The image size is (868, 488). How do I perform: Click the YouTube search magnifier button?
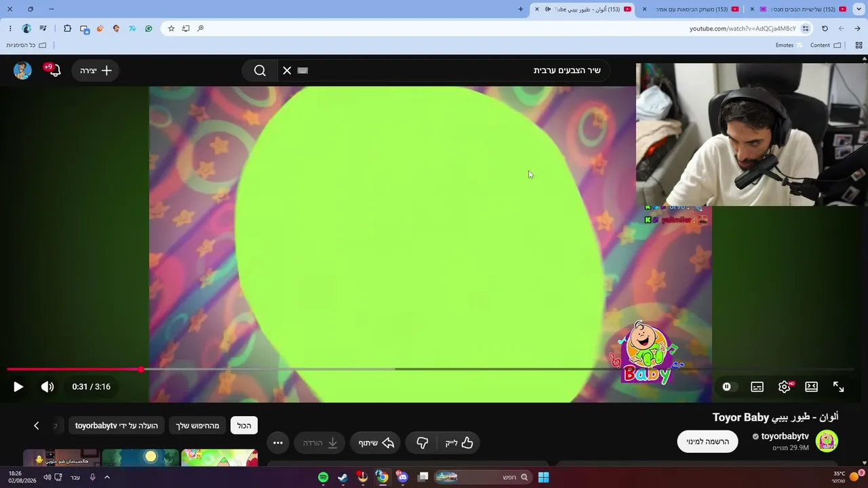pos(260,70)
